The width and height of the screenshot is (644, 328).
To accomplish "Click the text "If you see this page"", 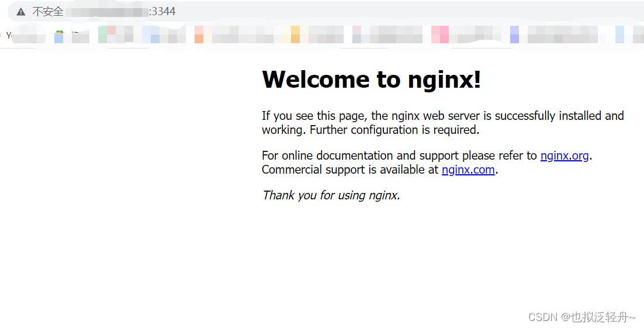I will 313,116.
